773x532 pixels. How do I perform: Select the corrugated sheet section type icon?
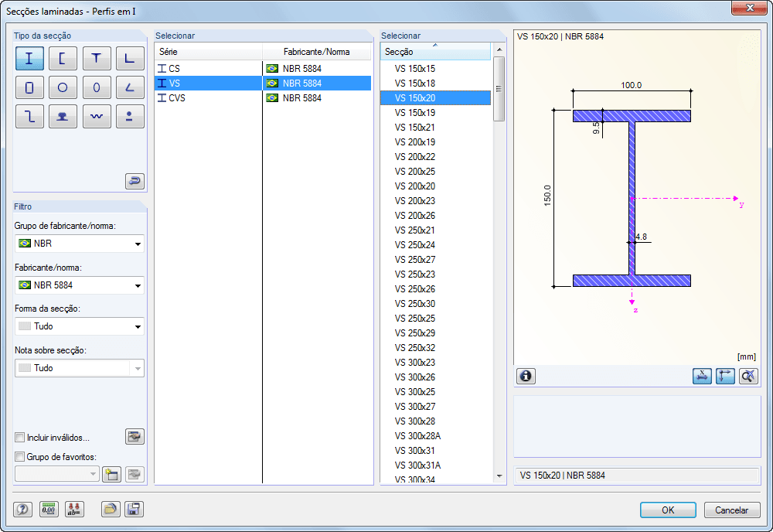coord(96,116)
